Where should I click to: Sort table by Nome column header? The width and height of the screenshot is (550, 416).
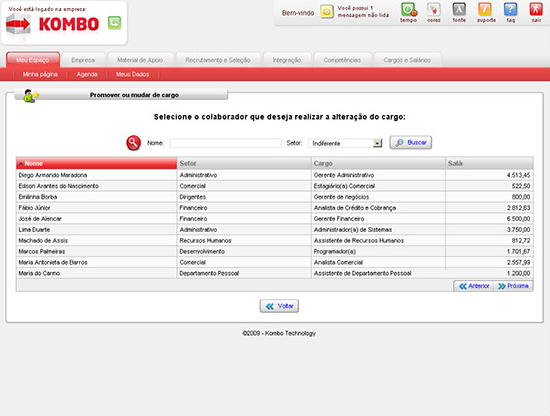[96, 163]
